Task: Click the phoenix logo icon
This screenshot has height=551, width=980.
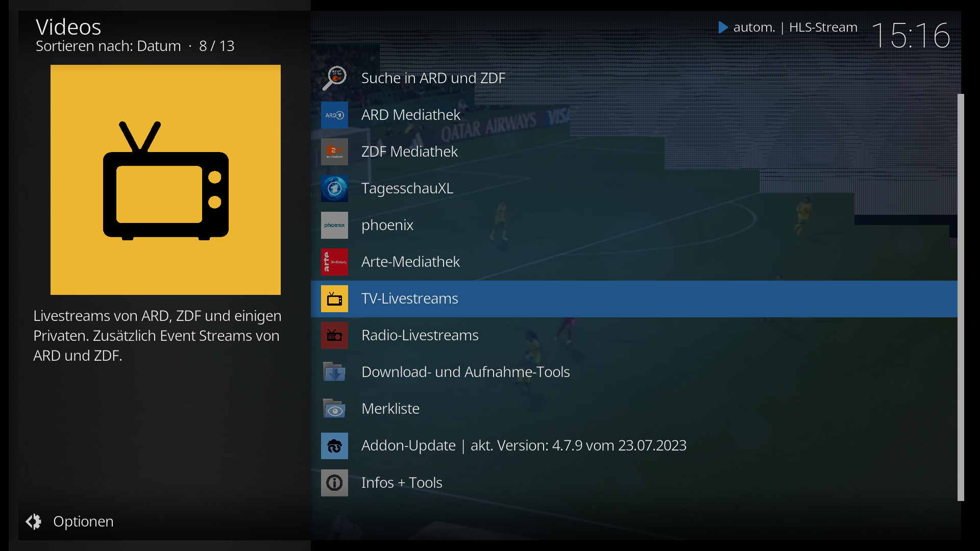Action: pyautogui.click(x=334, y=225)
